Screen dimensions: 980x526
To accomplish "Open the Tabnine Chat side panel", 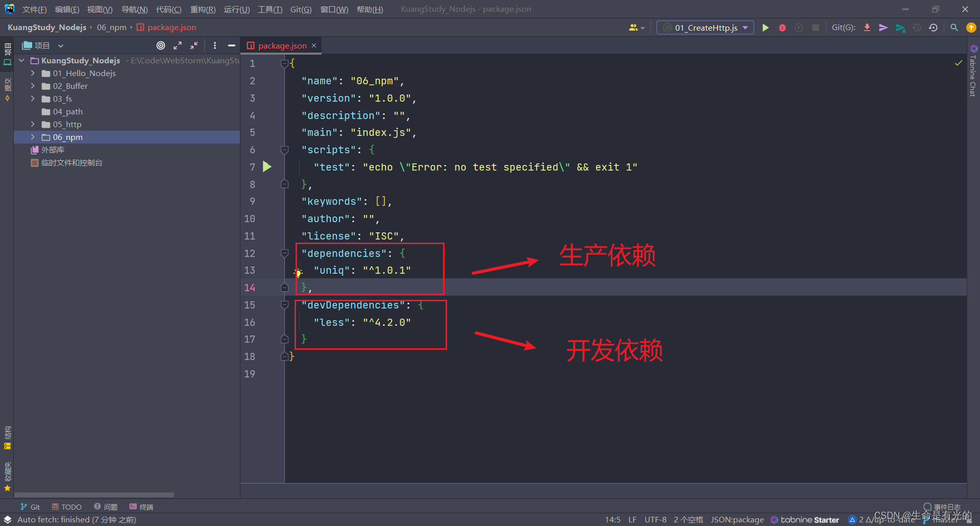I will (x=973, y=70).
